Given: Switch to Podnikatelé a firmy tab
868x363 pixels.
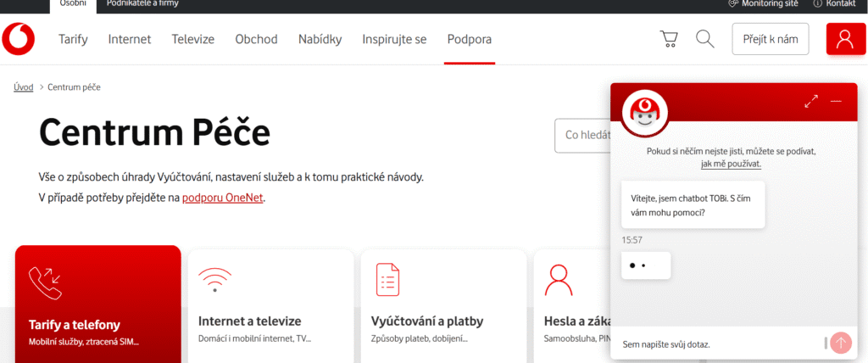Looking at the screenshot, I should point(142,3).
